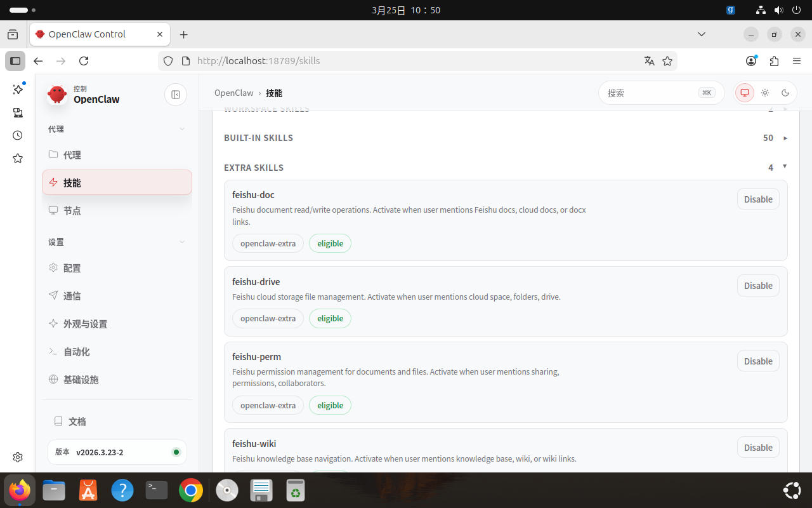Image resolution: width=812 pixels, height=508 pixels.
Task: Switch to dark theme moon icon
Action: (x=785, y=93)
